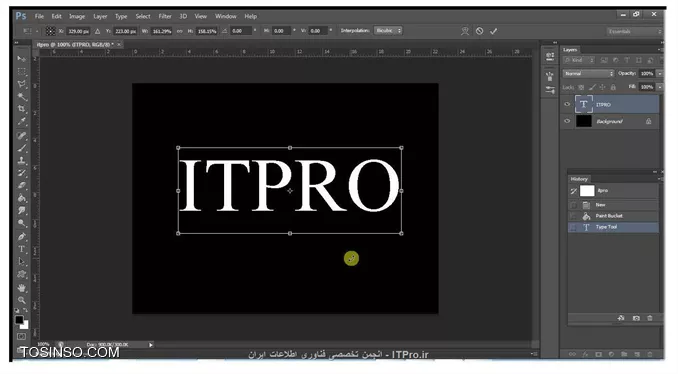This screenshot has height=374, width=678.
Task: Select the Rectangular Marquee tool
Action: [x=22, y=71]
